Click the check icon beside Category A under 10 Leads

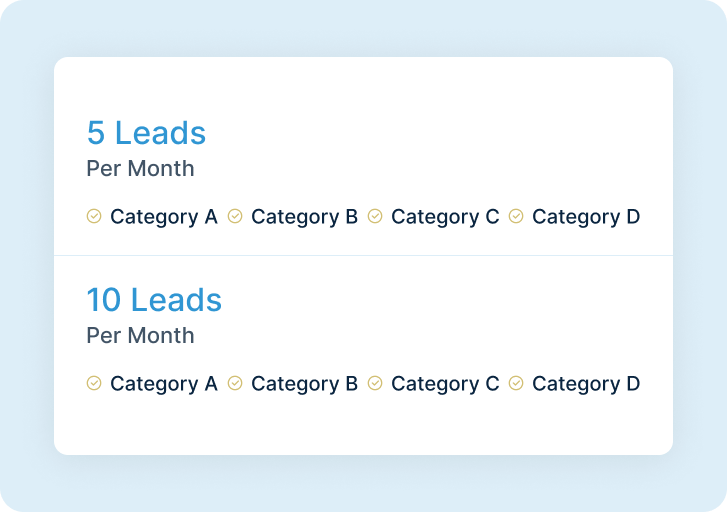click(94, 383)
